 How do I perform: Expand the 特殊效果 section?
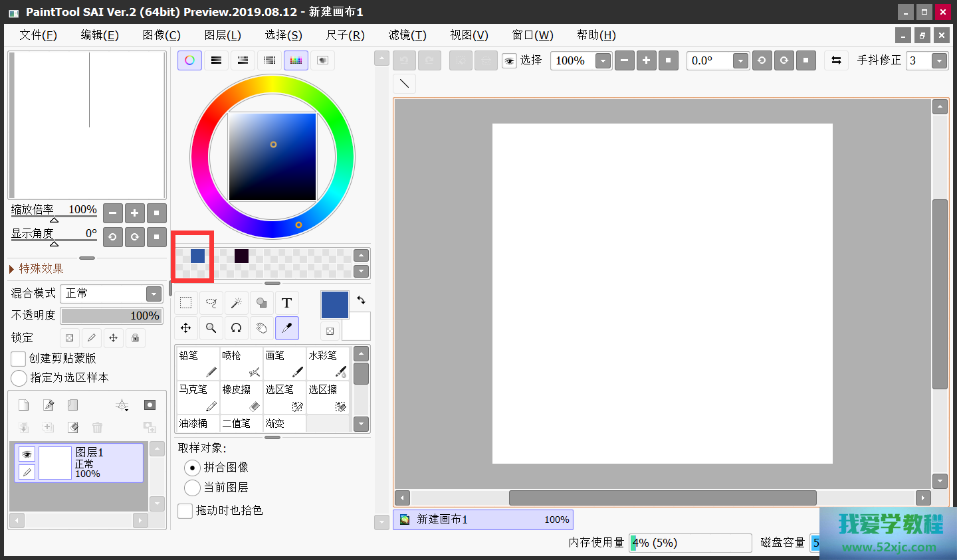pyautogui.click(x=12, y=269)
